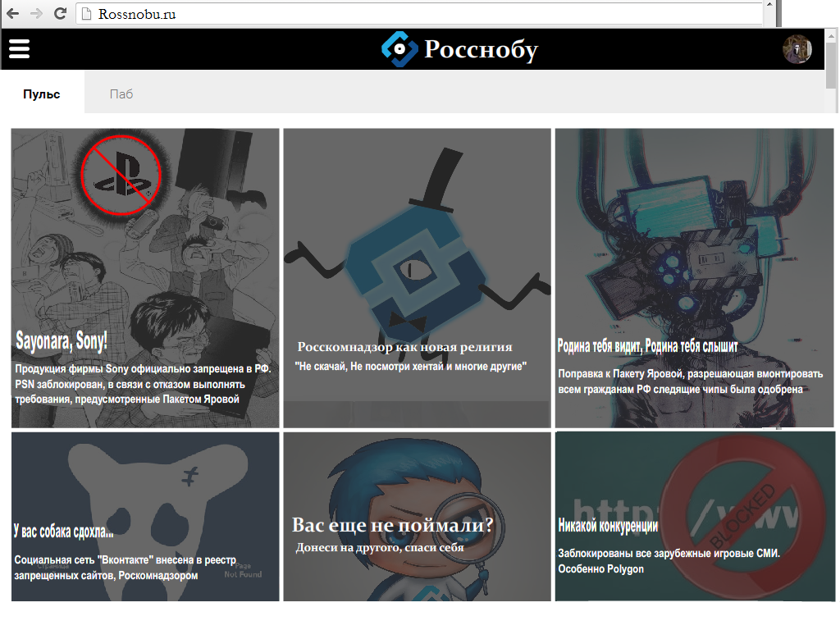This screenshot has height=630, width=840.
Task: Open Родина тебя видит, Родина тебя слышит headline
Action: [x=647, y=346]
